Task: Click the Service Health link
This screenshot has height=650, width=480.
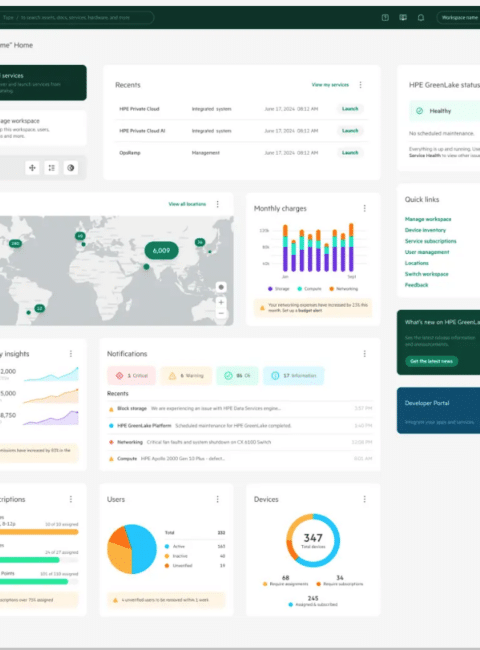Action: click(x=425, y=155)
